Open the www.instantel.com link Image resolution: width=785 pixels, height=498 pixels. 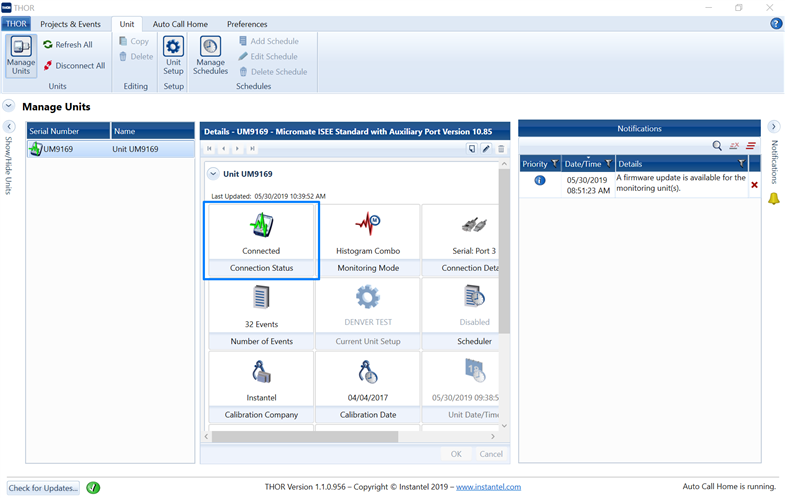click(488, 487)
